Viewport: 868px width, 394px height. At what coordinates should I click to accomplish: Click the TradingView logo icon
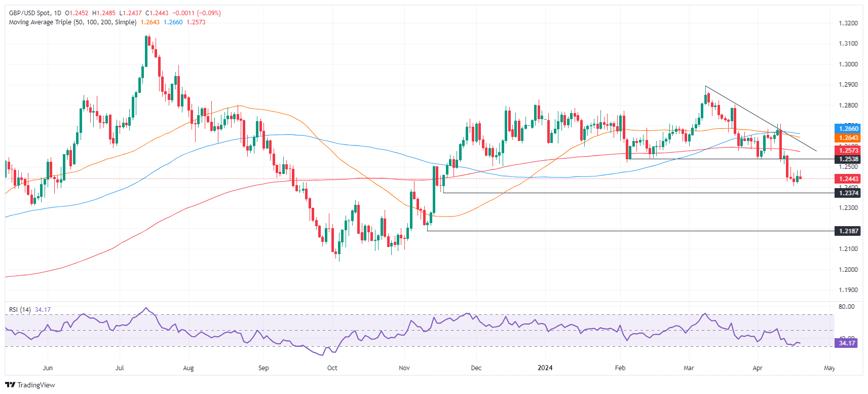[x=10, y=385]
